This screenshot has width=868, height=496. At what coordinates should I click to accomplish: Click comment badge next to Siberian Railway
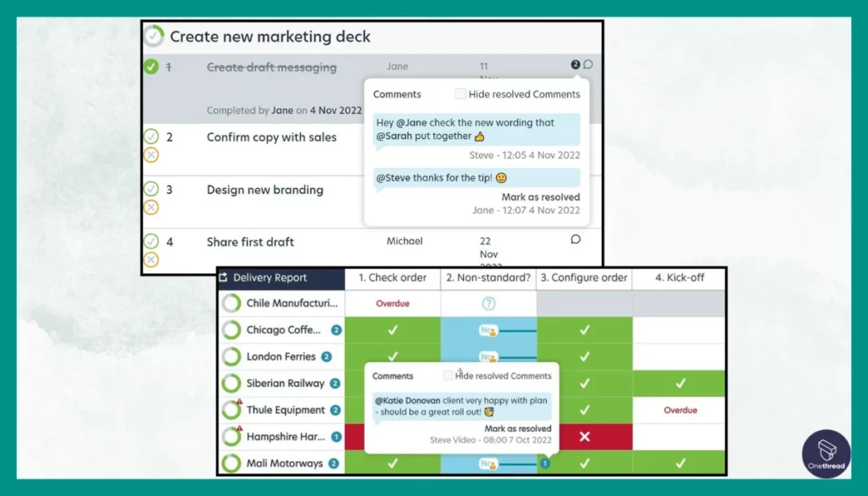click(x=335, y=383)
